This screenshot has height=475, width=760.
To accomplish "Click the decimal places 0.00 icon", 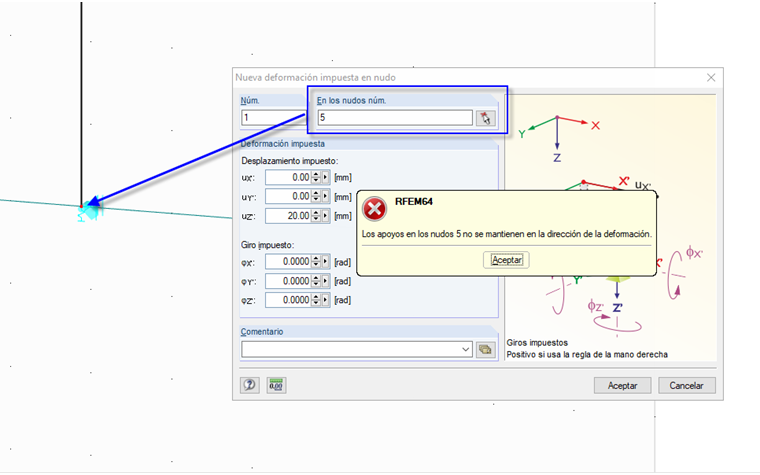I will (276, 385).
